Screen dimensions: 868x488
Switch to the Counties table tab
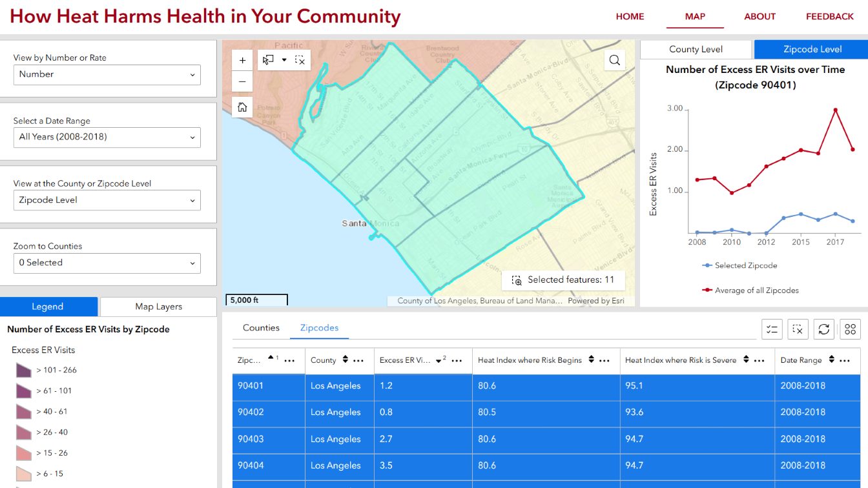pyautogui.click(x=261, y=328)
